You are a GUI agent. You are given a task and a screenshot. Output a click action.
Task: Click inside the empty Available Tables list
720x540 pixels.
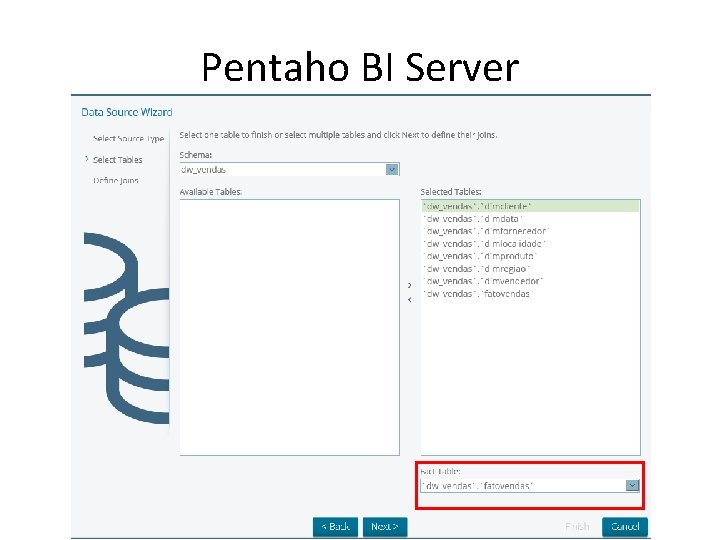click(x=289, y=327)
